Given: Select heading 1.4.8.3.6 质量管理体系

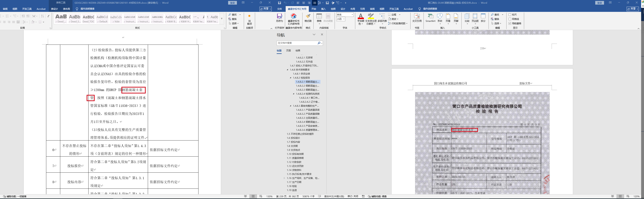Looking at the screenshot, I should [x=307, y=130].
